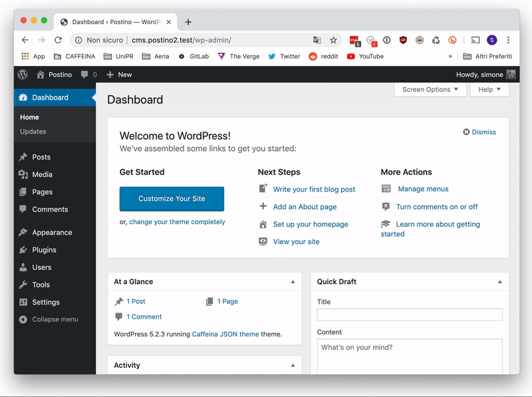The width and height of the screenshot is (532, 397).
Task: Open a new browser tab with plus
Action: pyautogui.click(x=188, y=22)
